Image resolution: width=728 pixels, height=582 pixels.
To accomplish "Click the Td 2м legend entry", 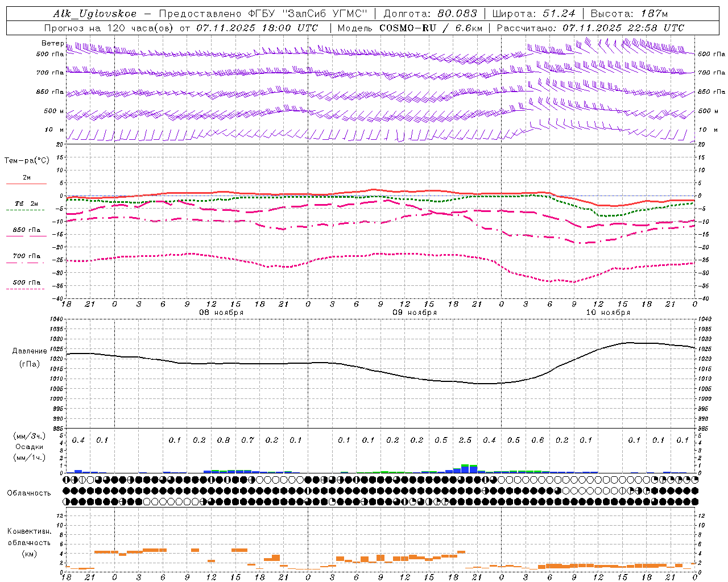I will click(27, 203).
